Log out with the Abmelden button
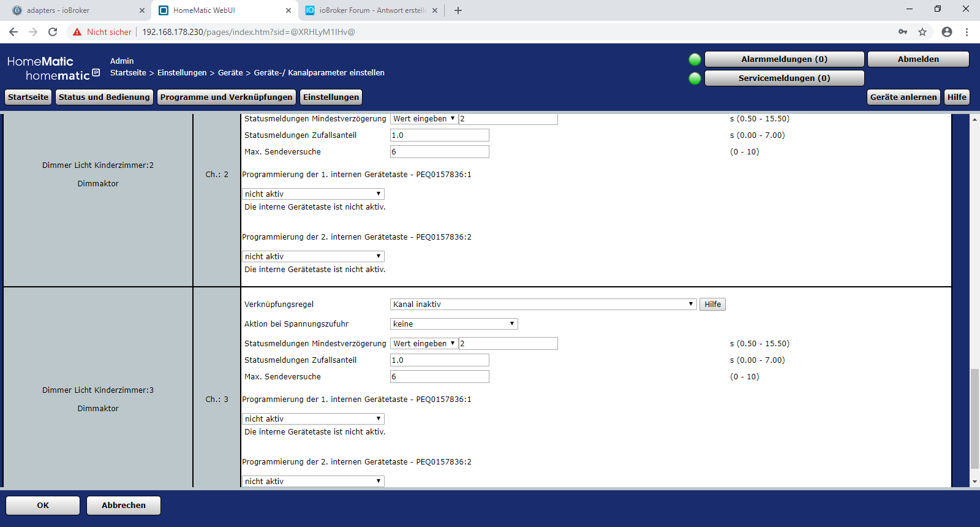This screenshot has height=527, width=980. 918,59
